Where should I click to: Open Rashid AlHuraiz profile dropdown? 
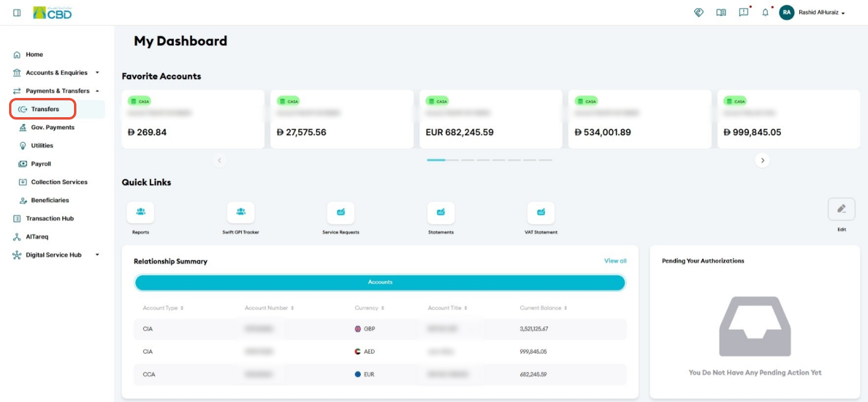tap(813, 13)
